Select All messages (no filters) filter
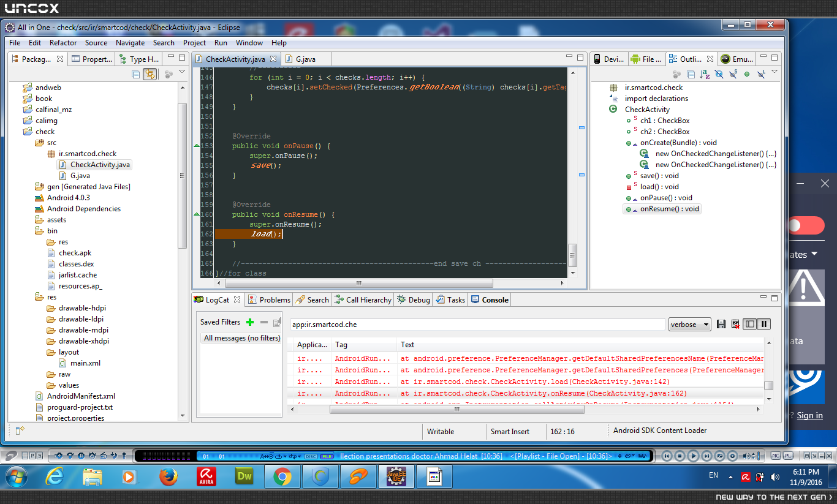 241,338
